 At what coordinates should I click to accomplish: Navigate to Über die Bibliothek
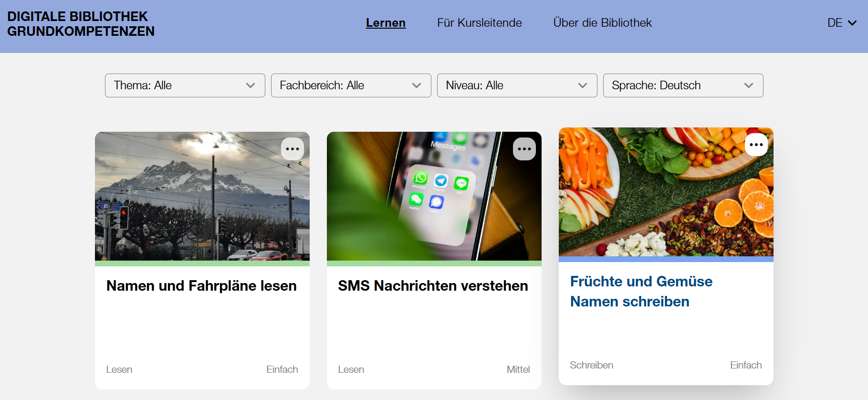pyautogui.click(x=602, y=23)
